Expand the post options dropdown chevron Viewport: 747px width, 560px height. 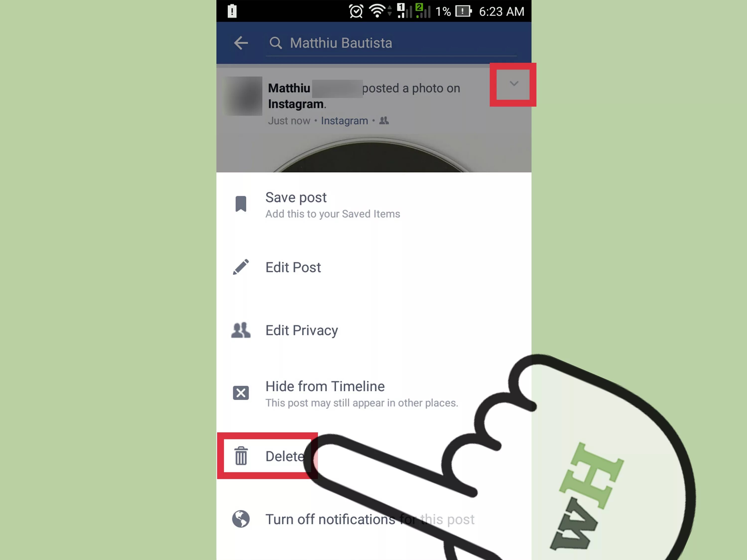512,84
